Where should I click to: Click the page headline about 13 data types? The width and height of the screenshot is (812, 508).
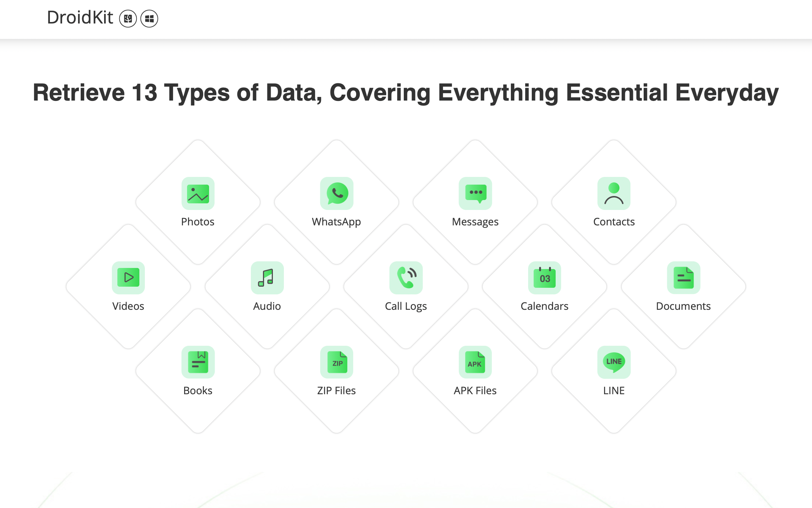[x=406, y=92]
